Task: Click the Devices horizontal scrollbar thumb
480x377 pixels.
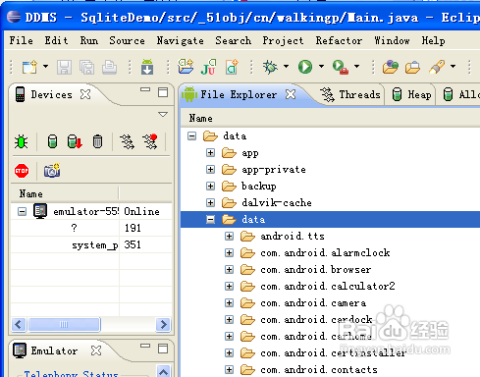Action: point(64,324)
